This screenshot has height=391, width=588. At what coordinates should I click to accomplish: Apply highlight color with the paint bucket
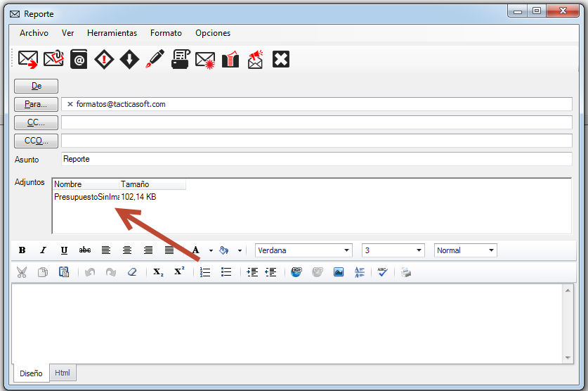(x=224, y=250)
